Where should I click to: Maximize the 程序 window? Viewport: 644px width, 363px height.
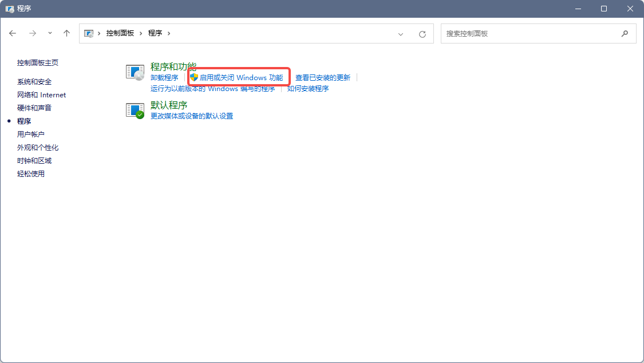tap(604, 9)
